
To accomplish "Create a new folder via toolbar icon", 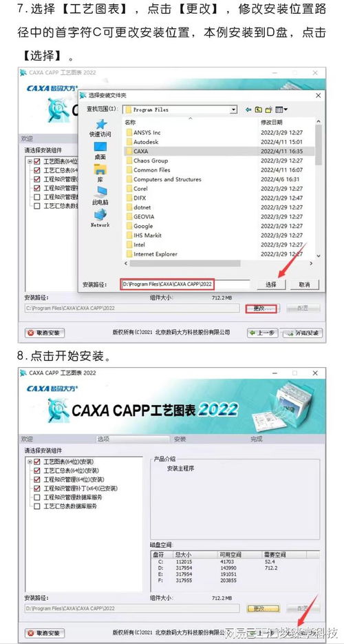I will 269,110.
